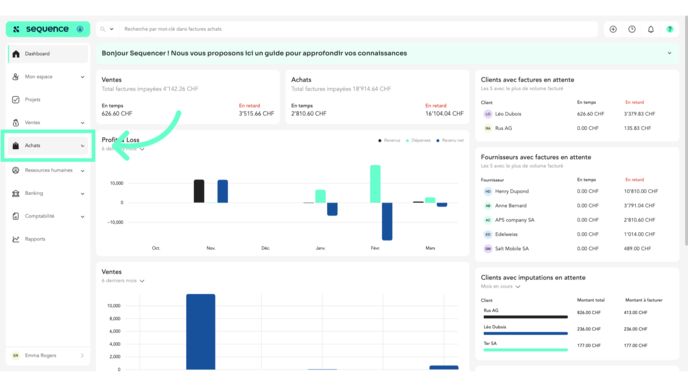Click the Léo Dubois client link

coord(508,114)
